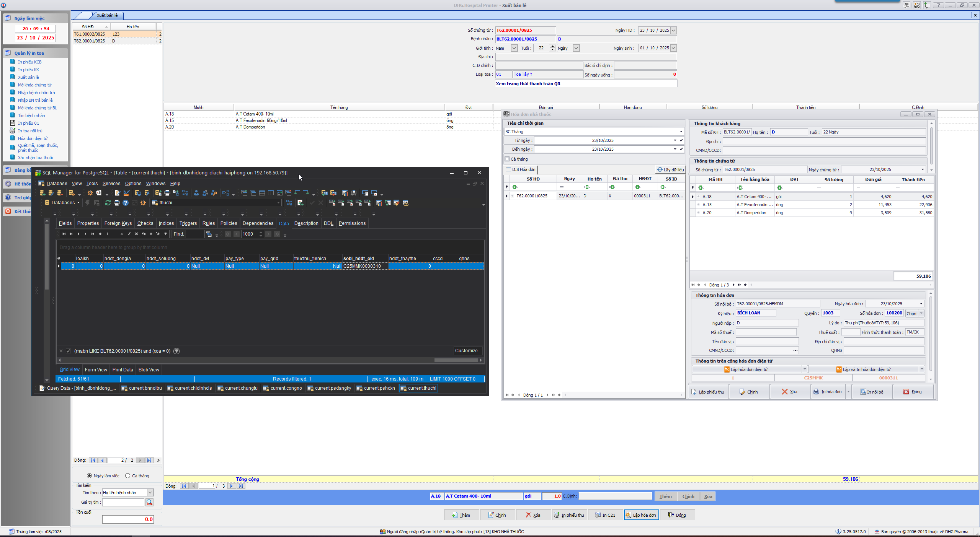This screenshot has width=980, height=537.
Task: Open the Tìm theo Họ tên bệnh nhân dropdown
Action: pos(150,492)
